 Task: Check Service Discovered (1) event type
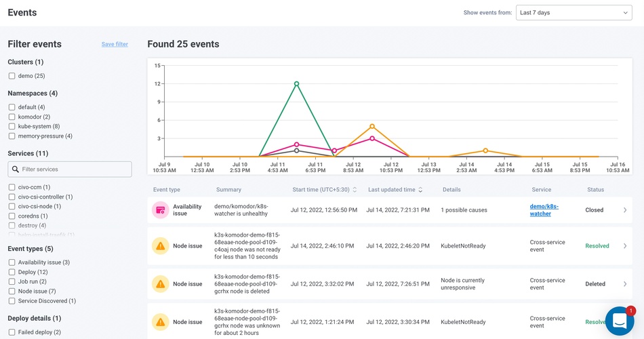12,301
